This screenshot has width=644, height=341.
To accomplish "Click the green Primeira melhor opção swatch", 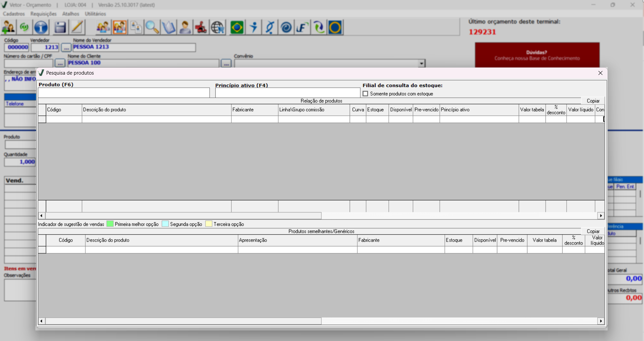I will coord(110,224).
